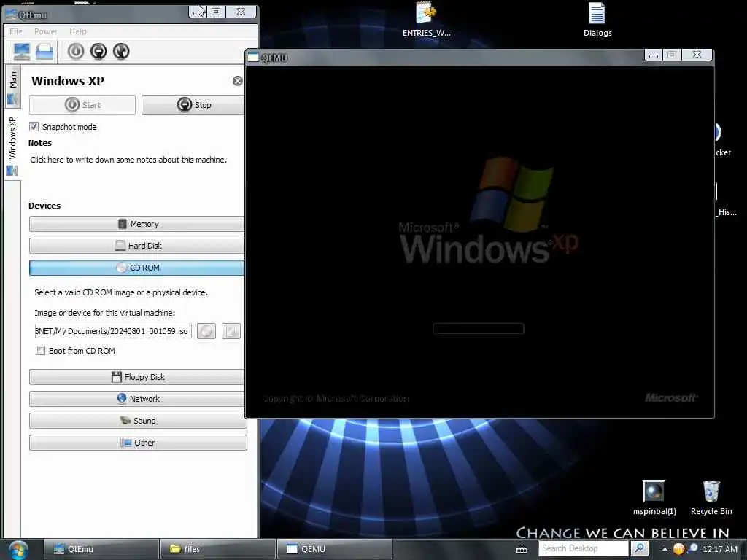Click the desktop search magnifier button
Image resolution: width=747 pixels, height=560 pixels.
640,548
